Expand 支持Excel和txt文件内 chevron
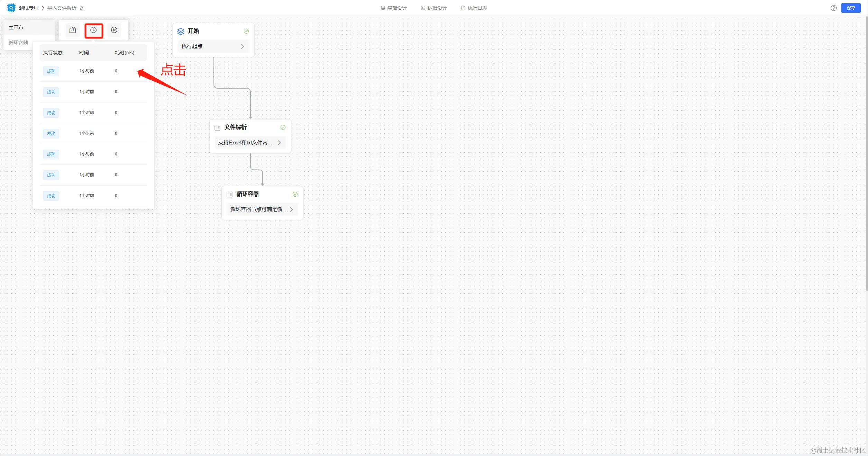This screenshot has height=456, width=868. pyautogui.click(x=279, y=143)
